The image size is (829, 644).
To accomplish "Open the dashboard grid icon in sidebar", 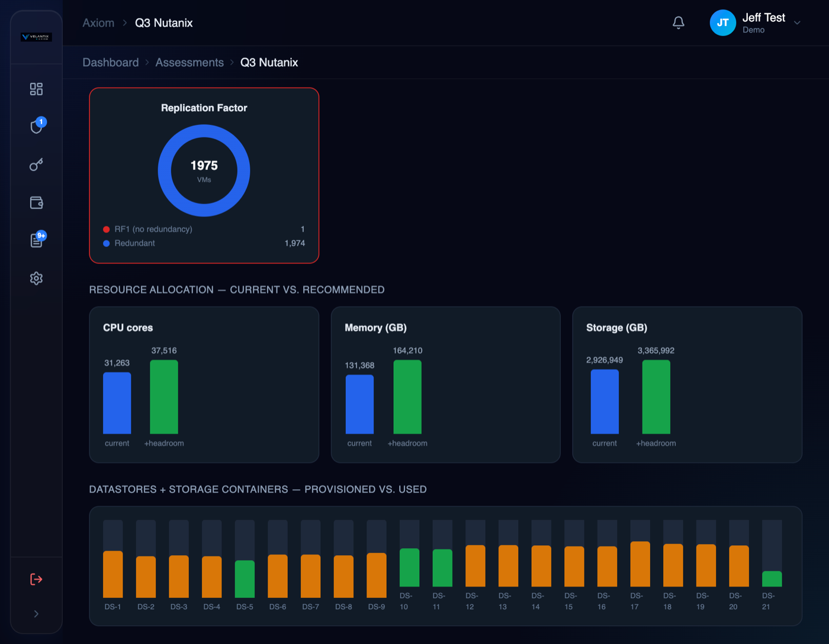I will (x=36, y=89).
